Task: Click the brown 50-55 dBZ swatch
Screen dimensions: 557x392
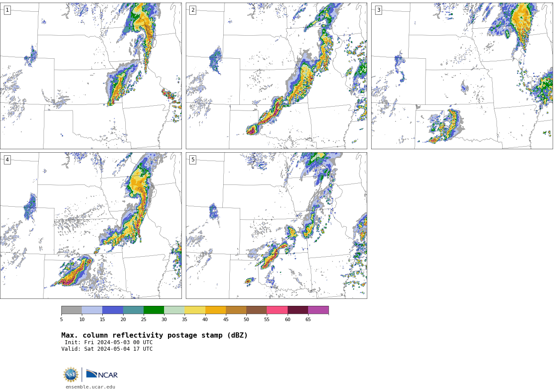Action: tap(257, 310)
